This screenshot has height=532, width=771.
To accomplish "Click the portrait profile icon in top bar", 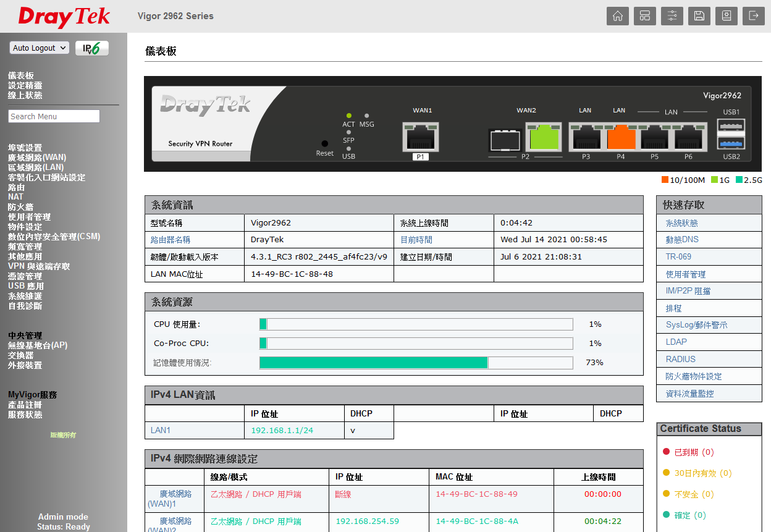I will pyautogui.click(x=727, y=16).
